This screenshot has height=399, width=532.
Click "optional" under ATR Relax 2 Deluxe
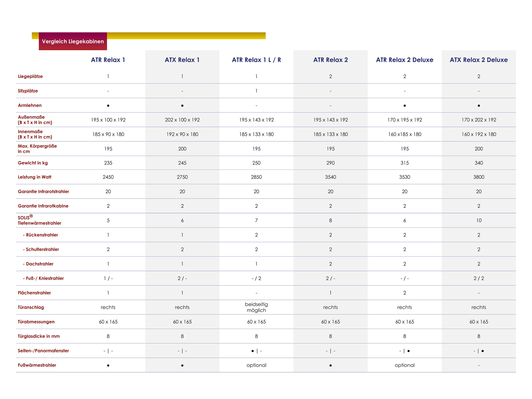[x=405, y=365]
